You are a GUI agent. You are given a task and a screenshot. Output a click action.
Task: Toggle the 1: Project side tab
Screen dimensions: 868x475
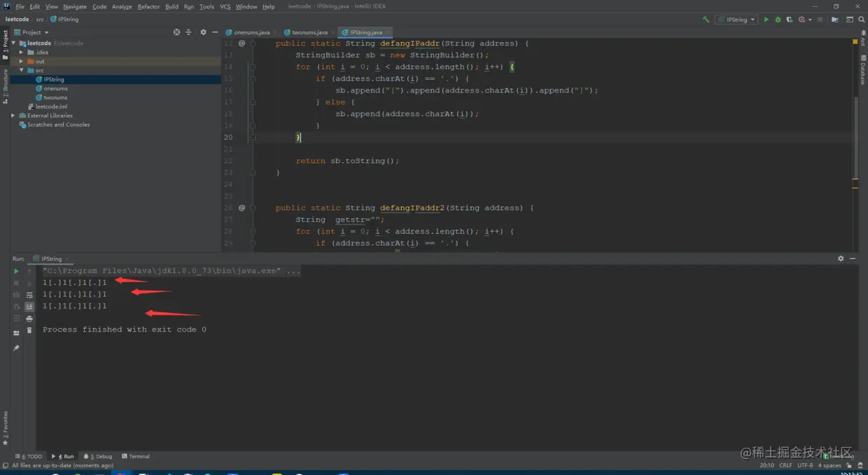pos(5,45)
